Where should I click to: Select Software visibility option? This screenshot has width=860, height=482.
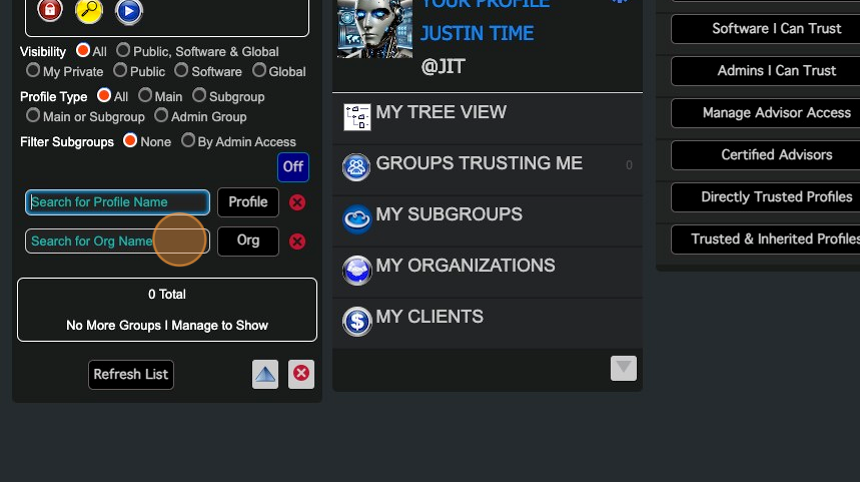pyautogui.click(x=181, y=70)
